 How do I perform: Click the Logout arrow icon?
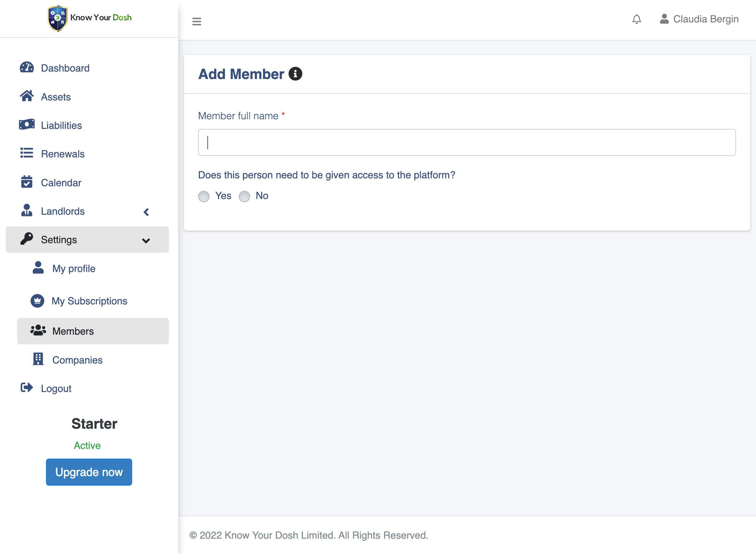pyautogui.click(x=27, y=387)
